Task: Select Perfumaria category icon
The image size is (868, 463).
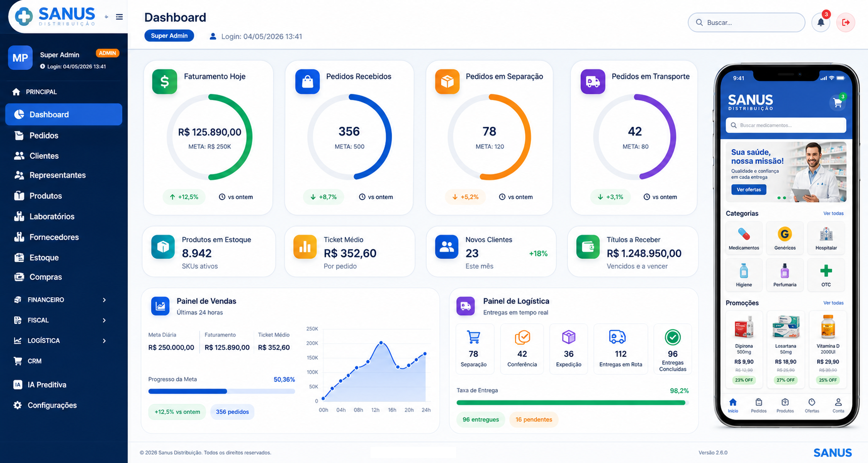Action: 785,271
